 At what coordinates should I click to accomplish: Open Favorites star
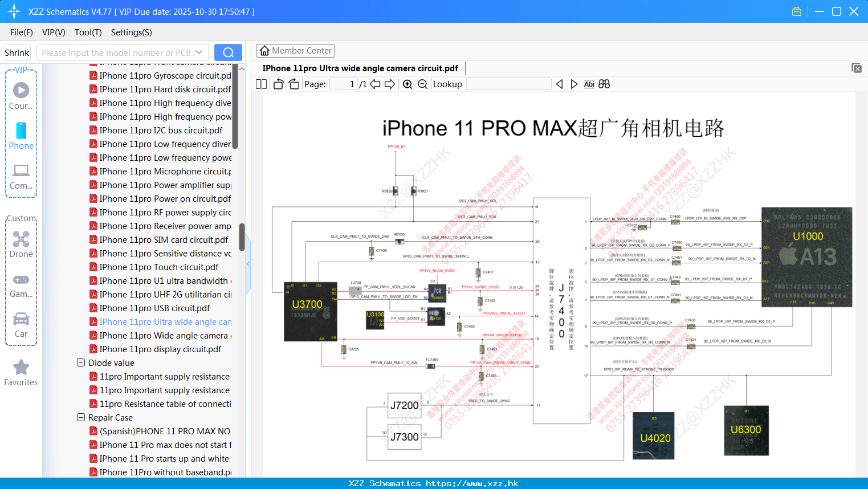point(21,373)
